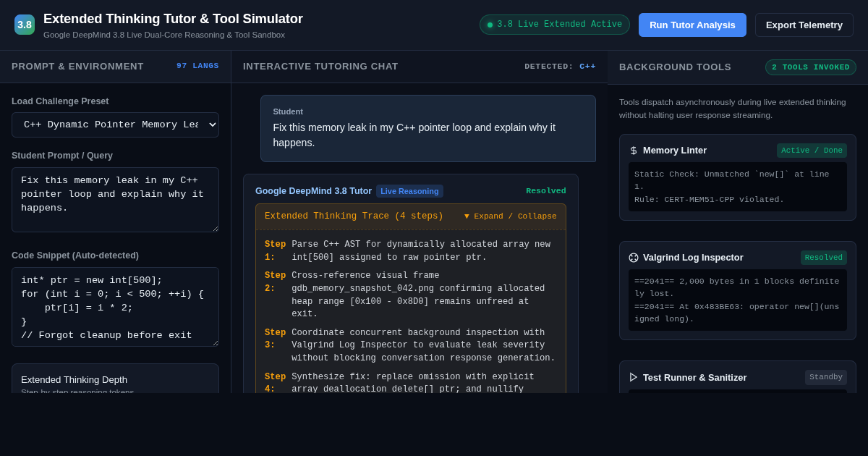Click the Memory Linter title text
Viewport: 868px width, 456px height.
675,151
